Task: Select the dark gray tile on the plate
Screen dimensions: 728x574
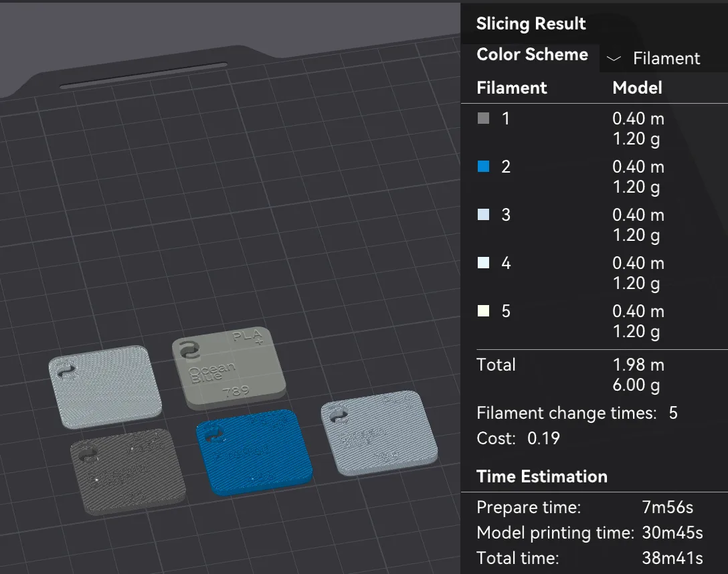Action: pos(128,472)
